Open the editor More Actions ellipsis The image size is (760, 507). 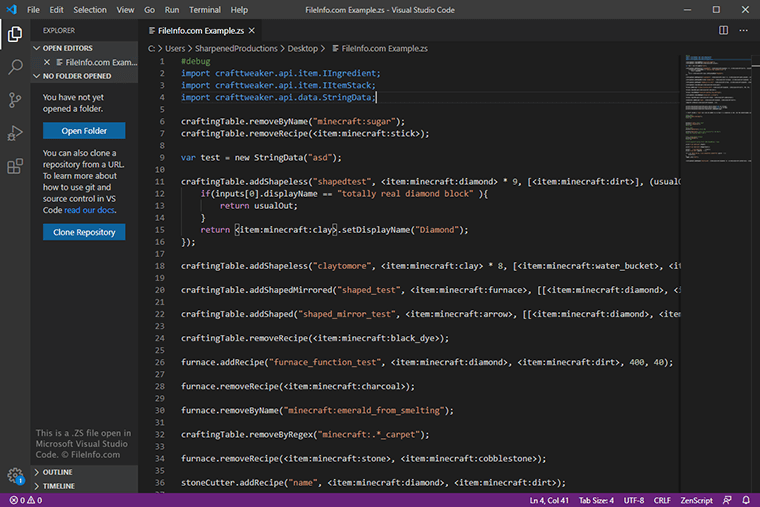tap(743, 31)
